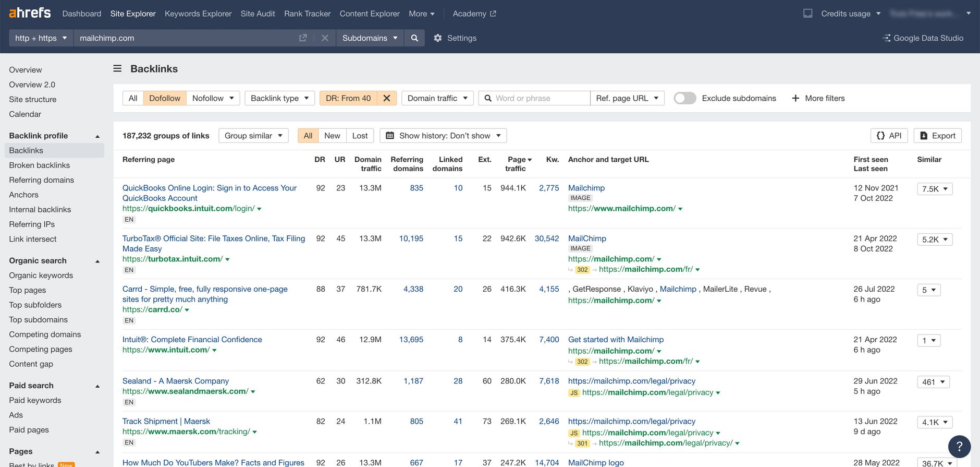Click Get started with Mailchimp anchor
Image resolution: width=980 pixels, height=467 pixels.
point(616,340)
